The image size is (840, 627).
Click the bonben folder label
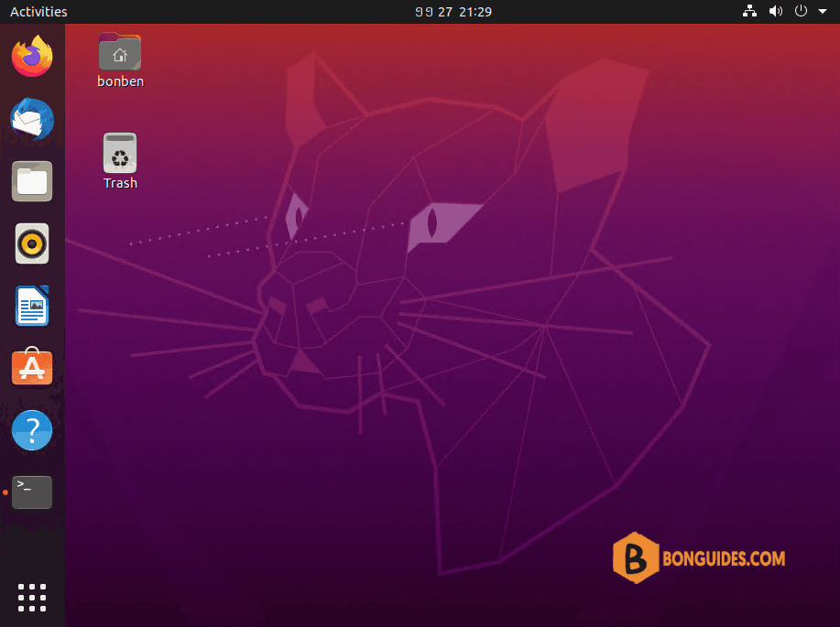coord(121,81)
